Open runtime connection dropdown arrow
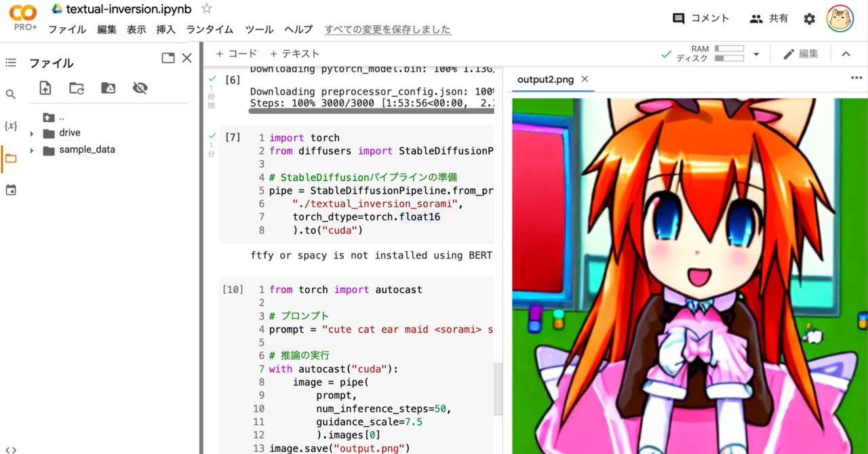Image resolution: width=868 pixels, height=454 pixels. click(x=756, y=54)
